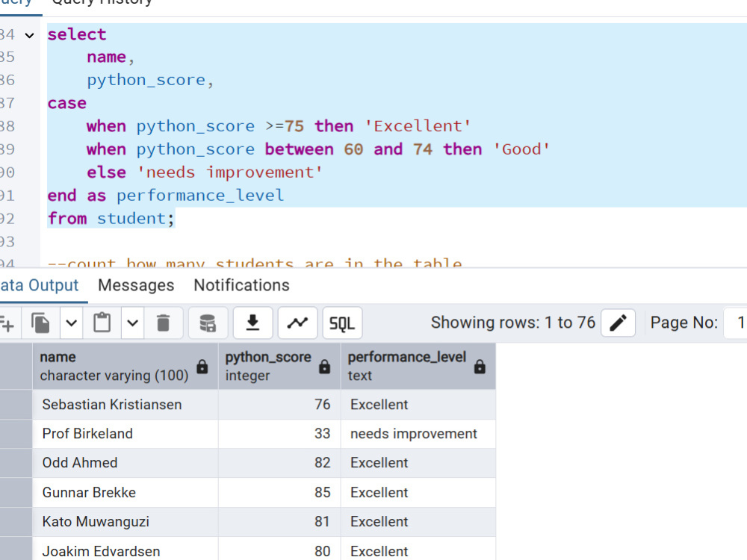Click the Paste clipboard icon
Viewport: 747px width, 560px height.
pyautogui.click(x=102, y=323)
